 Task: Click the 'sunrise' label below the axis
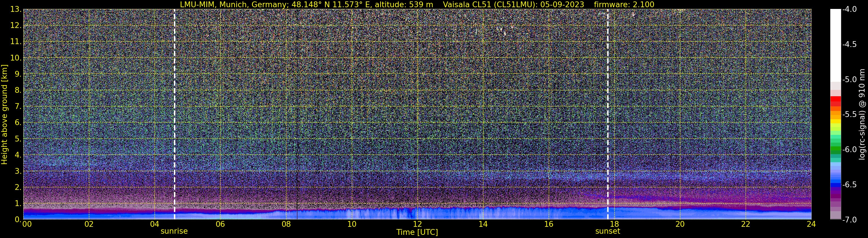click(174, 231)
